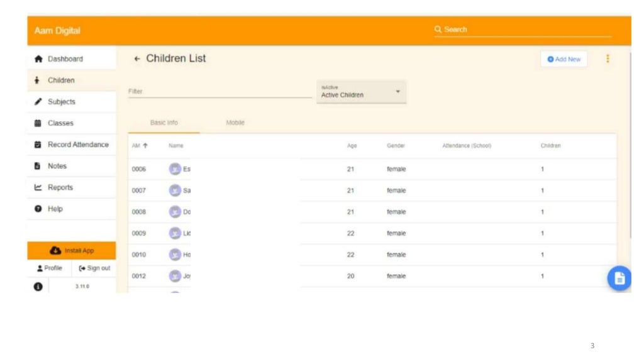Click the Aam Digital title
The width and height of the screenshot is (644, 362).
point(57,31)
